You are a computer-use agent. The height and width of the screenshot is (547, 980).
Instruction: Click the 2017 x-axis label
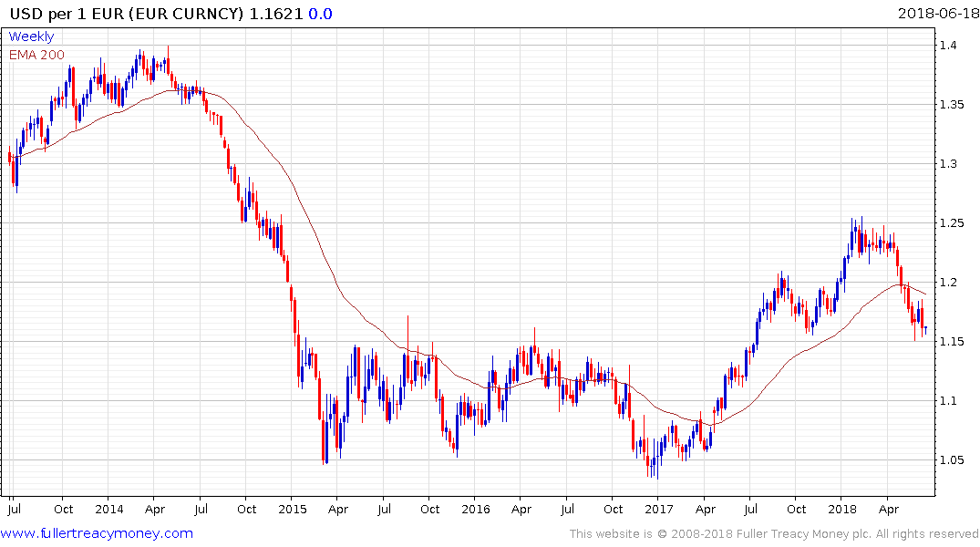pos(659,510)
